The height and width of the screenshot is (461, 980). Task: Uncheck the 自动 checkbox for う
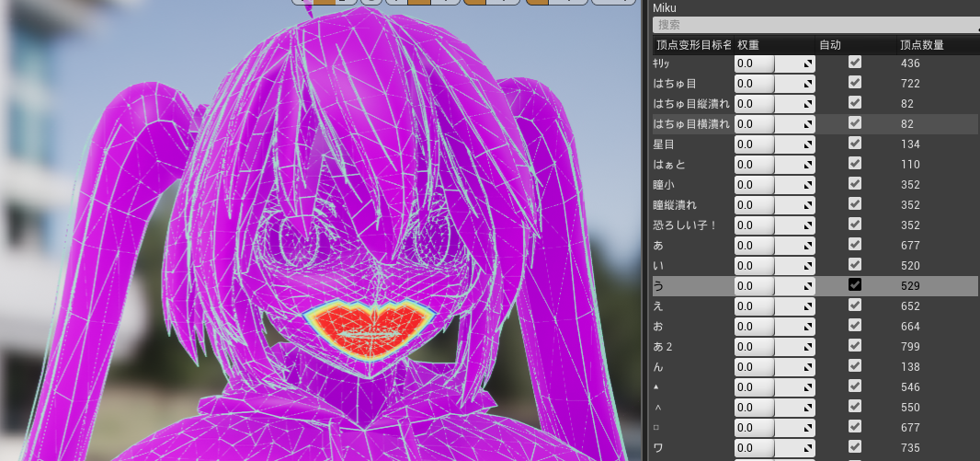pyautogui.click(x=854, y=284)
